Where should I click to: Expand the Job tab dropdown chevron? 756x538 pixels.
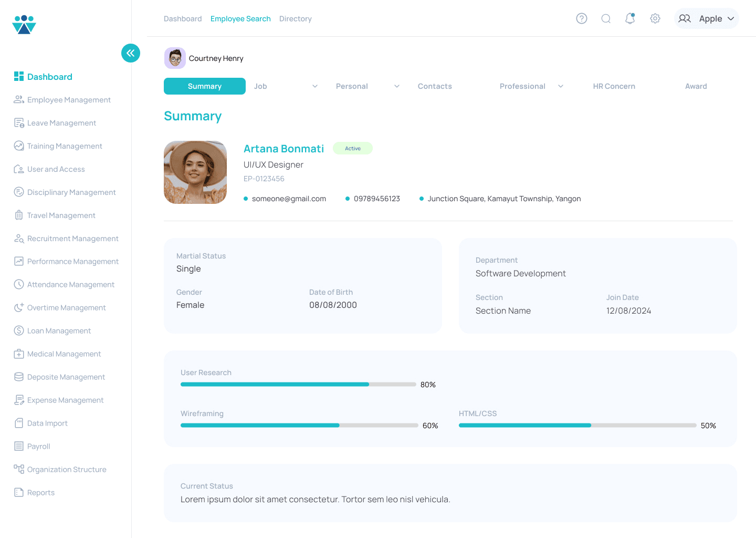click(x=315, y=86)
